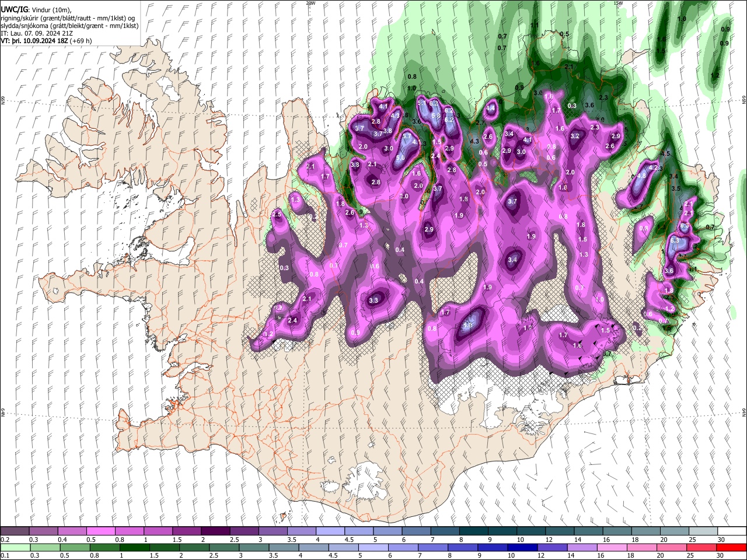Click the '15W' longitude label

618,3
